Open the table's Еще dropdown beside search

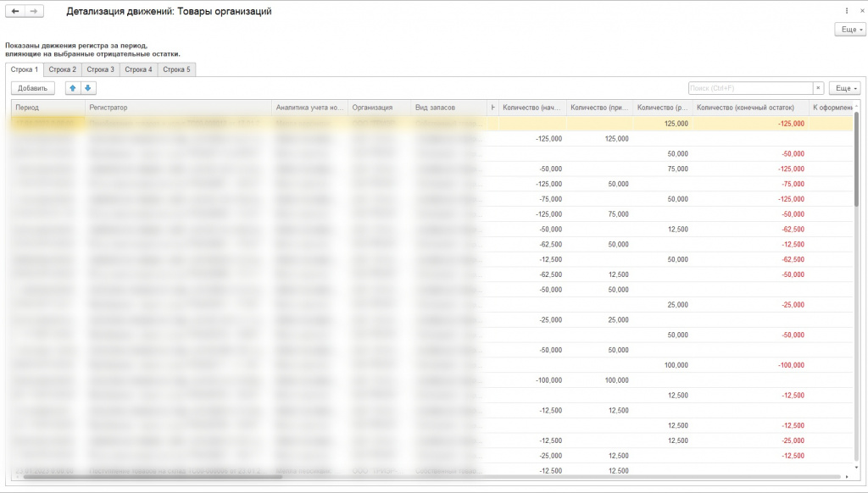point(845,88)
